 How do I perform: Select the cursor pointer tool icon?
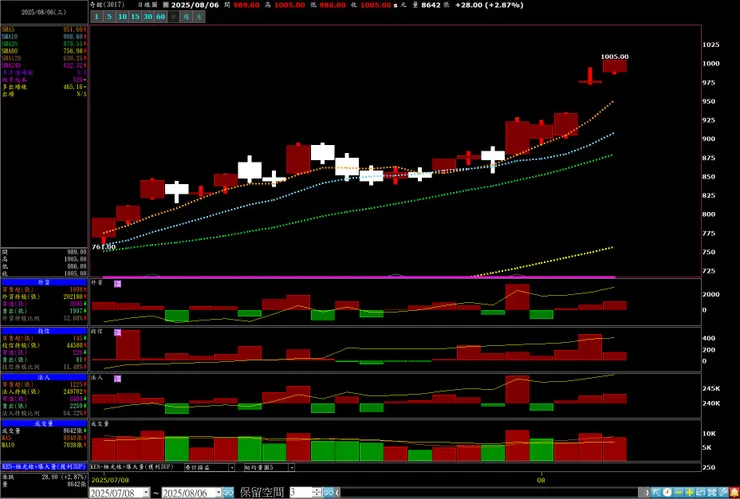coord(656,492)
